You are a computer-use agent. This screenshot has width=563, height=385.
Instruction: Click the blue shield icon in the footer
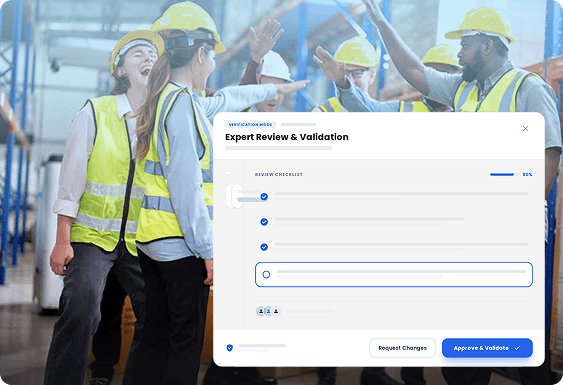tap(230, 347)
